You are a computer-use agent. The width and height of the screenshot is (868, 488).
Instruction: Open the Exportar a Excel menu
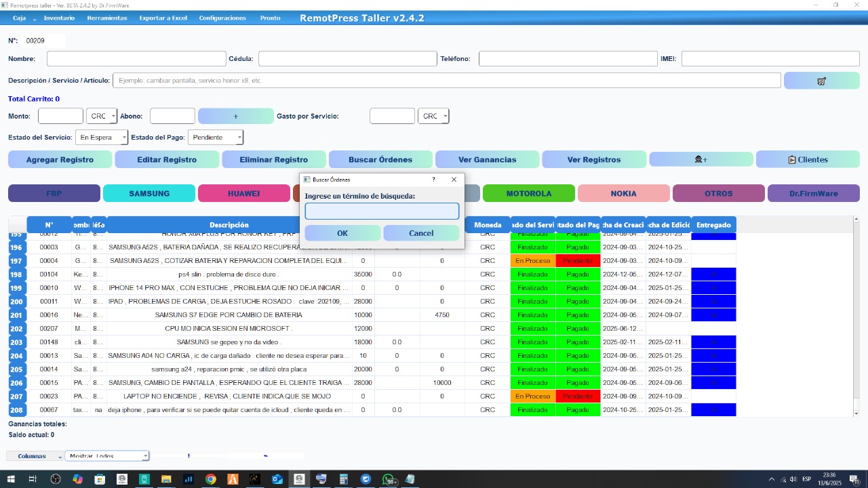[x=163, y=18]
